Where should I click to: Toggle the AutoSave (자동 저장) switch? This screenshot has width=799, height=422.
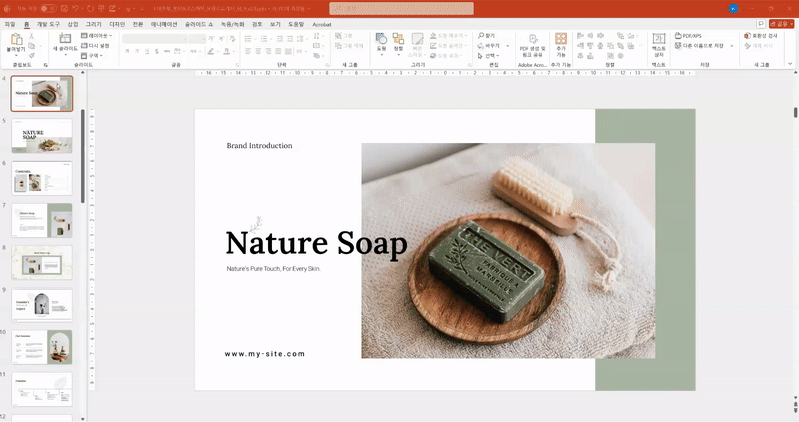[47, 9]
